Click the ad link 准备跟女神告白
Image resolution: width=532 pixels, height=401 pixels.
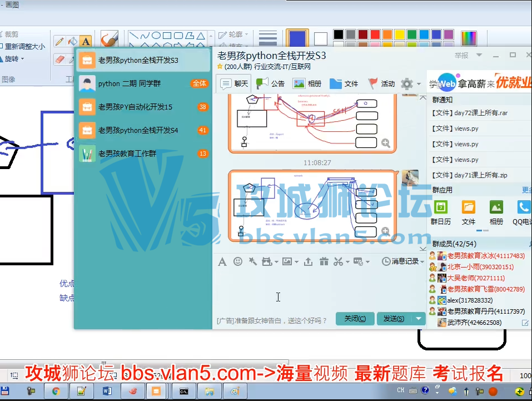click(x=272, y=320)
